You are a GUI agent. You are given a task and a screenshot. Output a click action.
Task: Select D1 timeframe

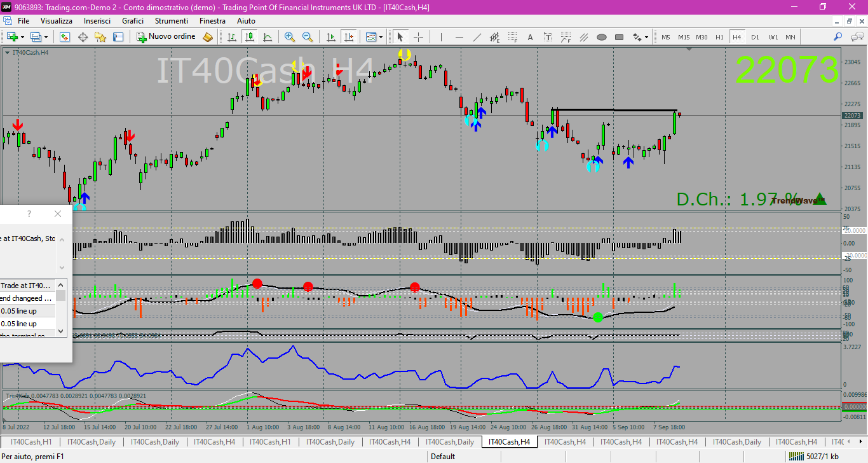coord(755,37)
